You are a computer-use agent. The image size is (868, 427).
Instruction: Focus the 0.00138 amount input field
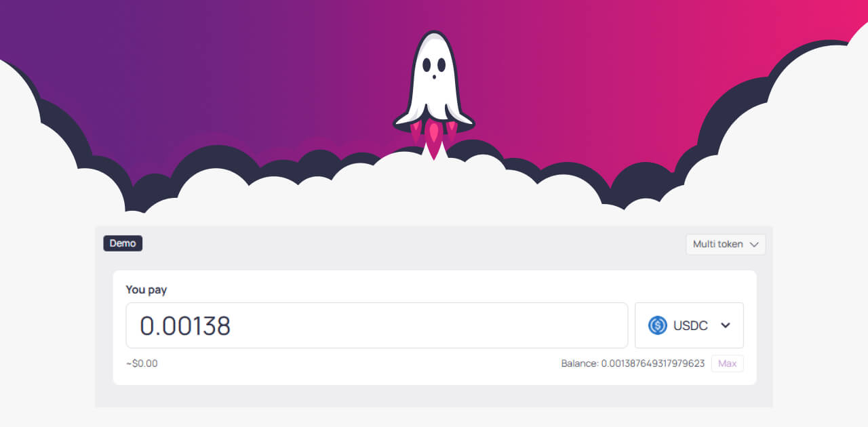tap(377, 325)
